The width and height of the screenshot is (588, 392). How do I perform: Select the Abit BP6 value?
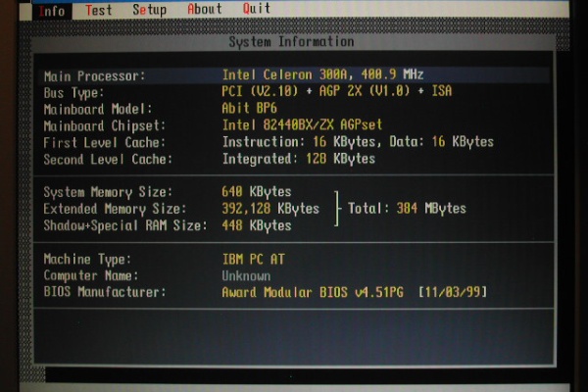pos(249,108)
